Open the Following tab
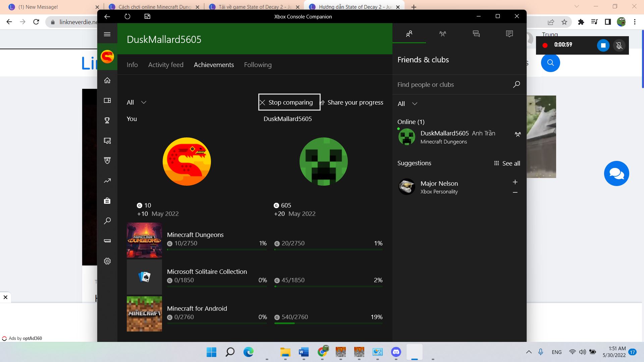Screen dimensions: 644x362 click(x=258, y=65)
